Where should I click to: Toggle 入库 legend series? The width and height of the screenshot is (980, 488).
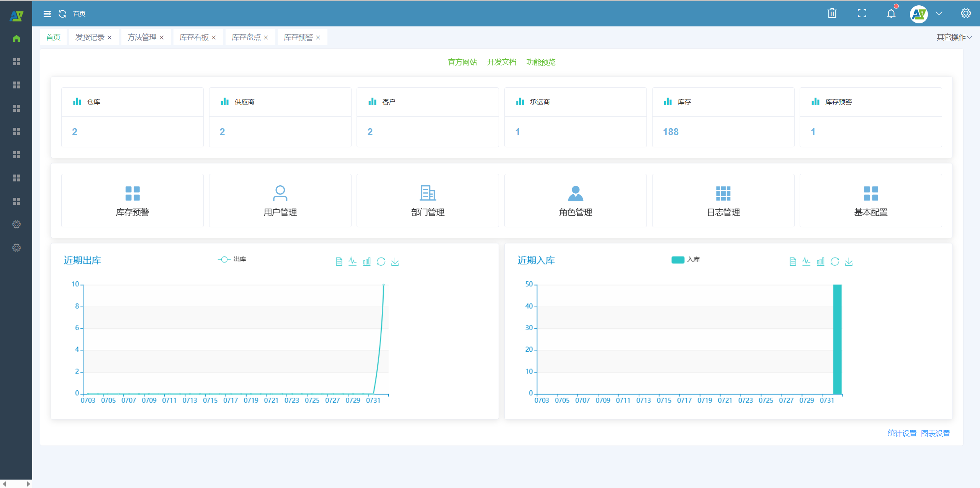pos(686,260)
